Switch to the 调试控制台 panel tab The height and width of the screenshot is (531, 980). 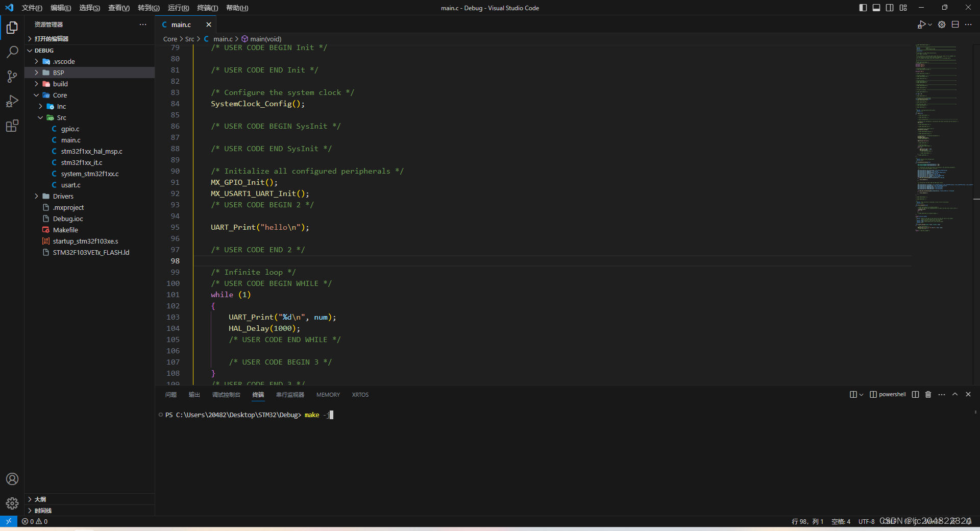[x=226, y=395]
